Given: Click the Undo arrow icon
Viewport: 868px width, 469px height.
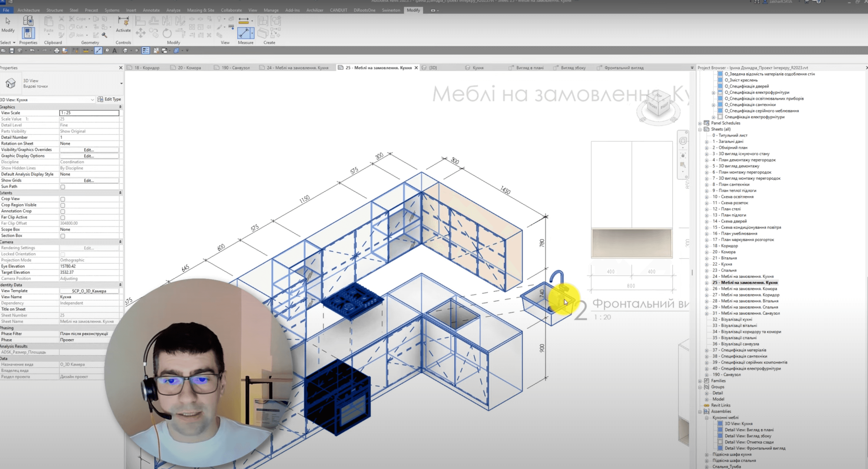Looking at the screenshot, I should point(32,51).
